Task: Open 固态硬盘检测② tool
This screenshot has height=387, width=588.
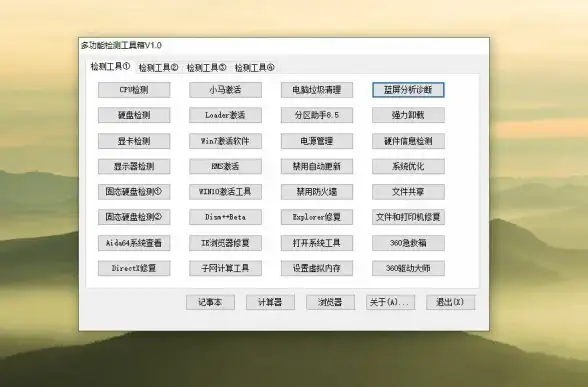Action: [134, 217]
